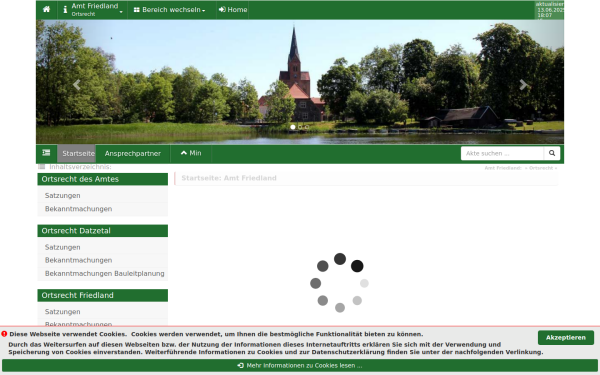Switch to the Startseite tab

(x=76, y=153)
